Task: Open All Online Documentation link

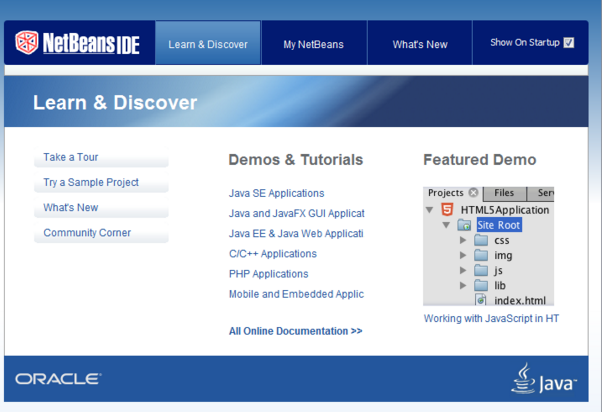Action: coord(296,331)
